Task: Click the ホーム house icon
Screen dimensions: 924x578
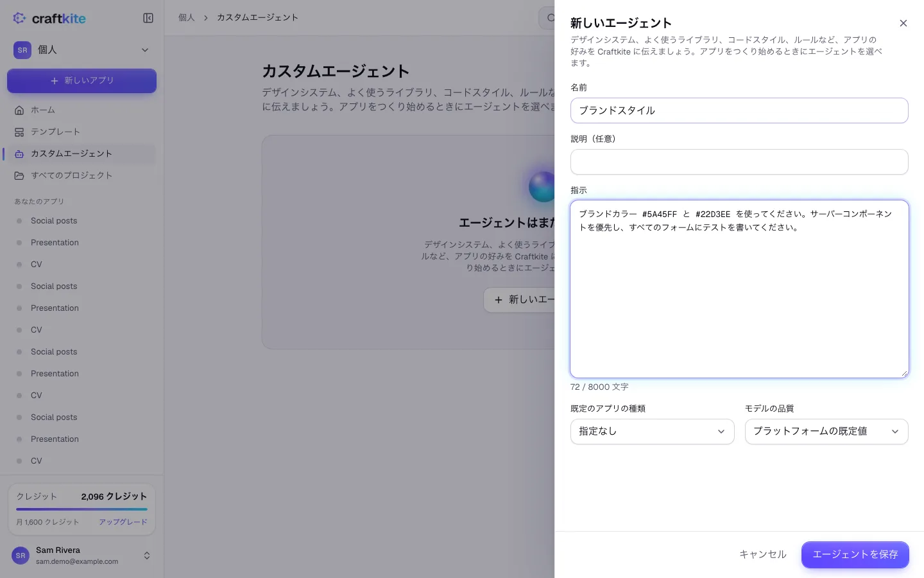Action: 19,110
